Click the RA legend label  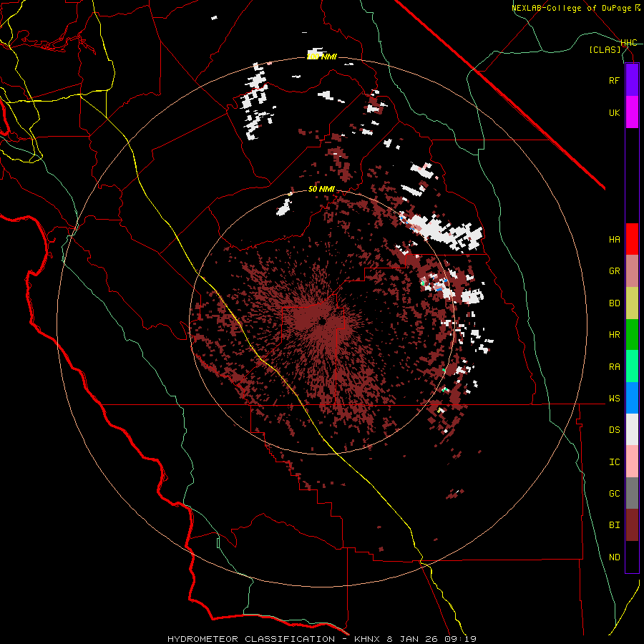pos(614,367)
